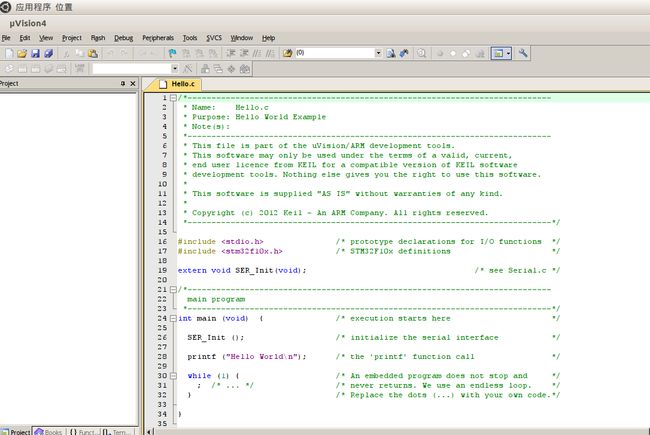Screen dimensions: 650x435
Task: Save the current file with the floppy icon
Action: coord(35,53)
